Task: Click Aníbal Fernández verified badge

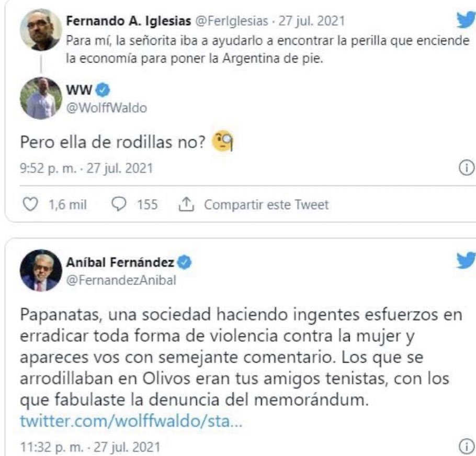Action: (184, 262)
